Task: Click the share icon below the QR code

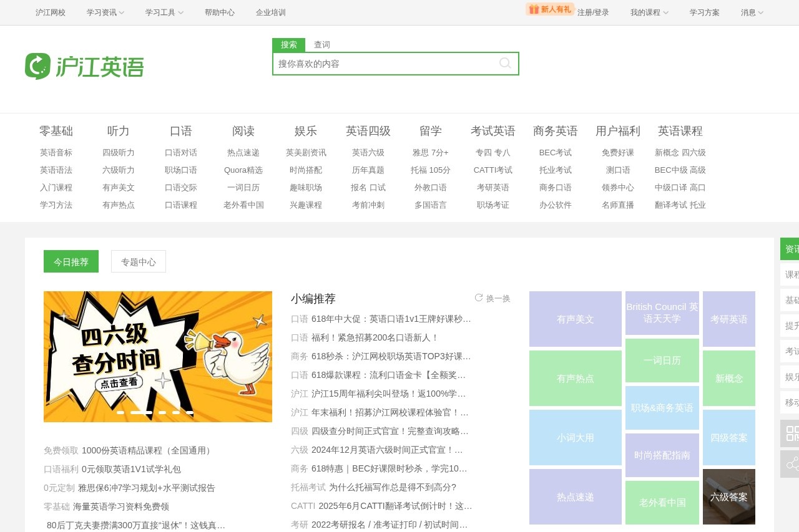Action: (792, 463)
